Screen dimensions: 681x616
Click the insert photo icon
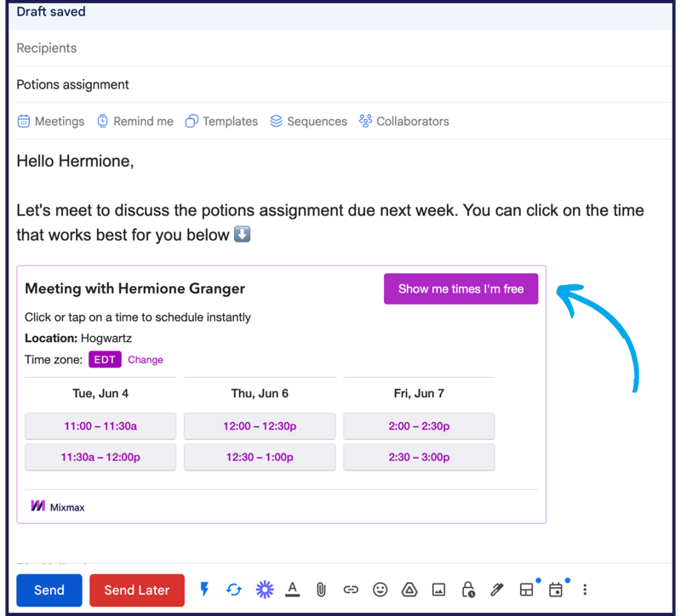point(438,590)
